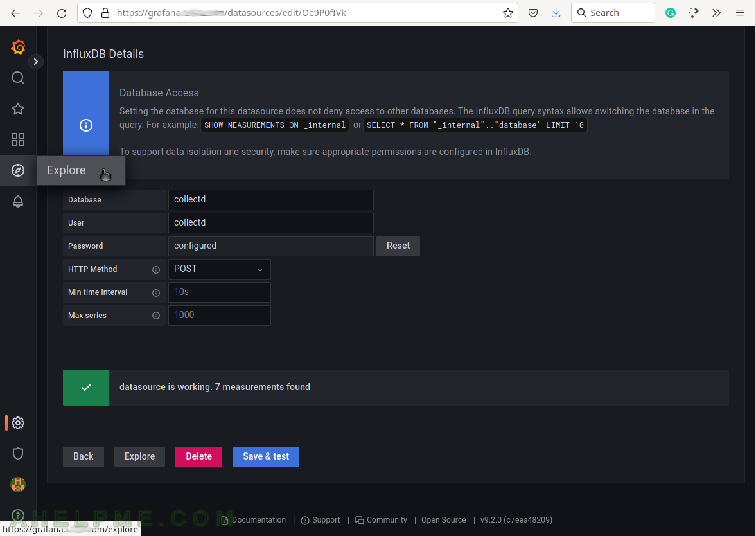Click the Back button
Viewport: 756px width, 536px height.
coord(84,456)
